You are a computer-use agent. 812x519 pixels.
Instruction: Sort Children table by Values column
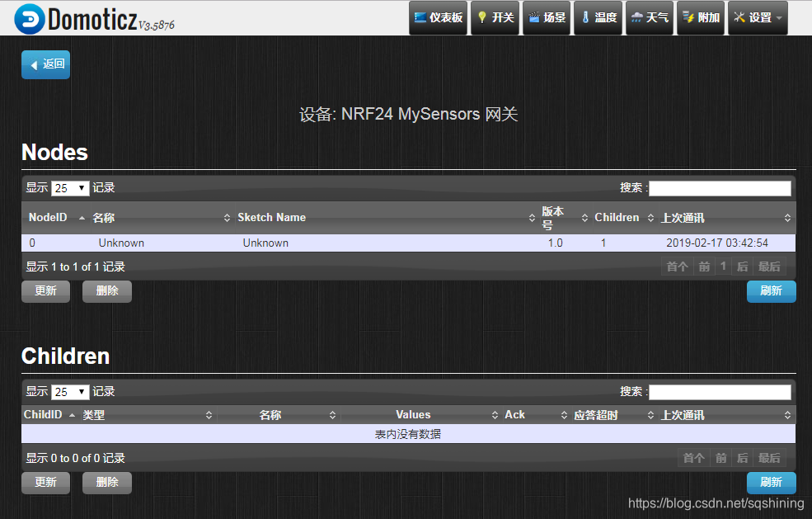point(421,415)
